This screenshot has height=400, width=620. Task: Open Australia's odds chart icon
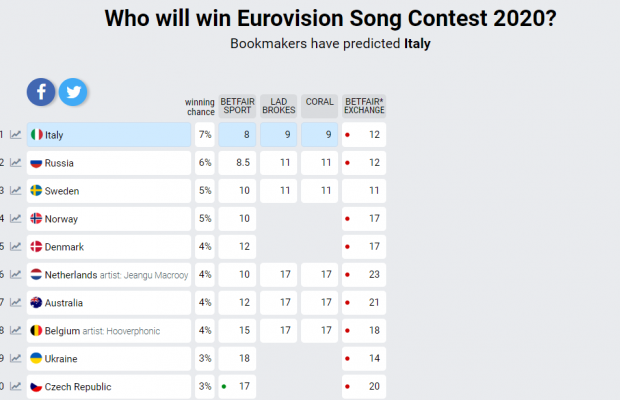(x=15, y=303)
